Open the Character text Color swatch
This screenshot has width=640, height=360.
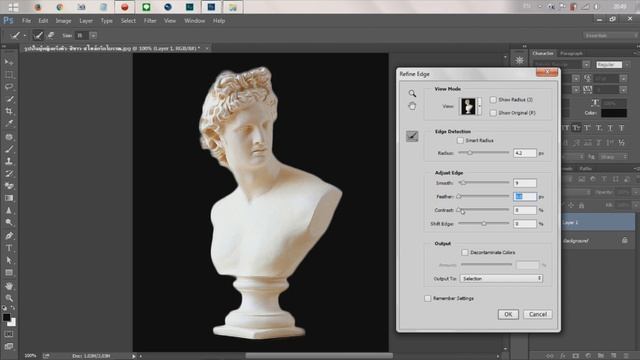pyautogui.click(x=614, y=113)
